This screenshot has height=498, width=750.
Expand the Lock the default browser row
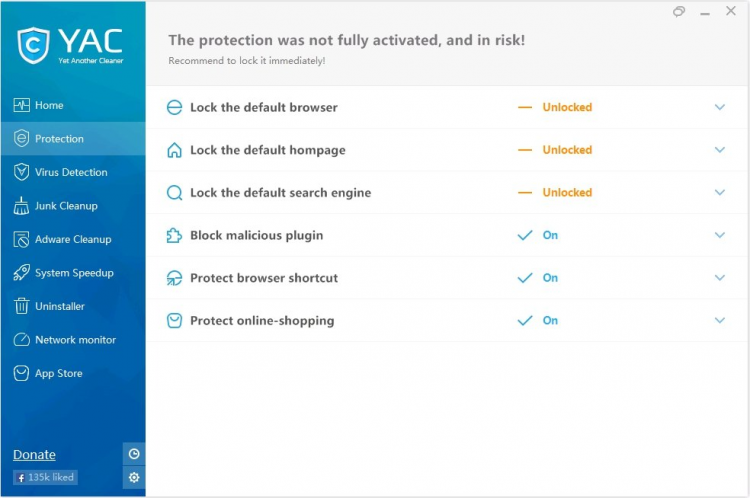[x=719, y=107]
